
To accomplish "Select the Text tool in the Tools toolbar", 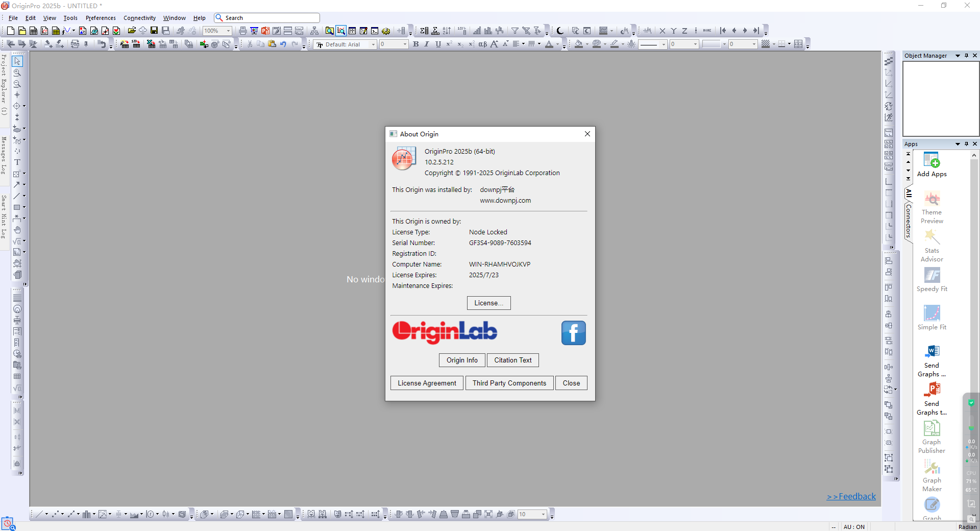I will [x=17, y=162].
